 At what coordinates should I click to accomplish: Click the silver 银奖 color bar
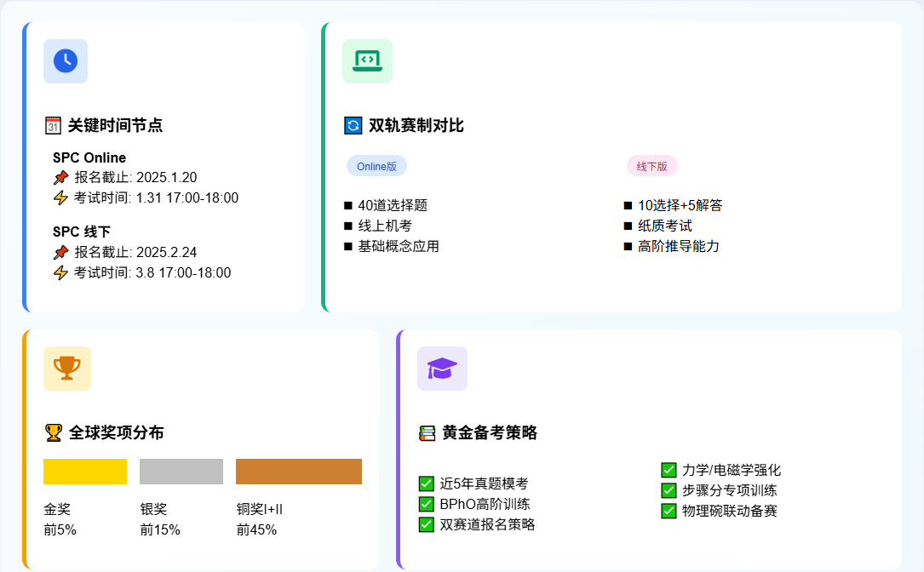click(181, 472)
